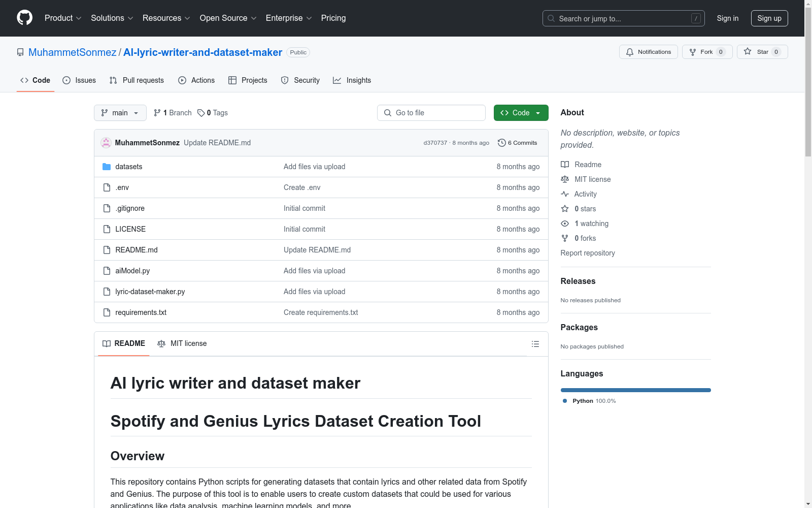This screenshot has height=508, width=812.
Task: Click the MuhammetSonmez avatar in commit row
Action: tap(106, 143)
